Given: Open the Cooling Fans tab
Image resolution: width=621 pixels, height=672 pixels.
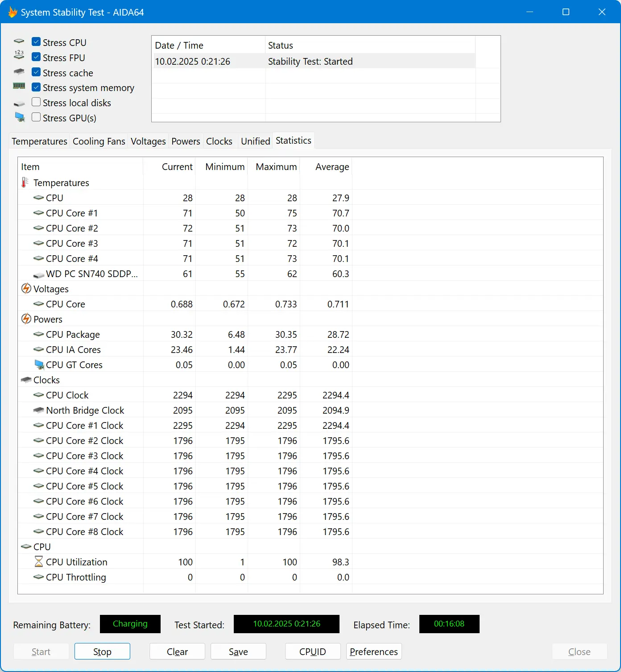Looking at the screenshot, I should (x=99, y=141).
